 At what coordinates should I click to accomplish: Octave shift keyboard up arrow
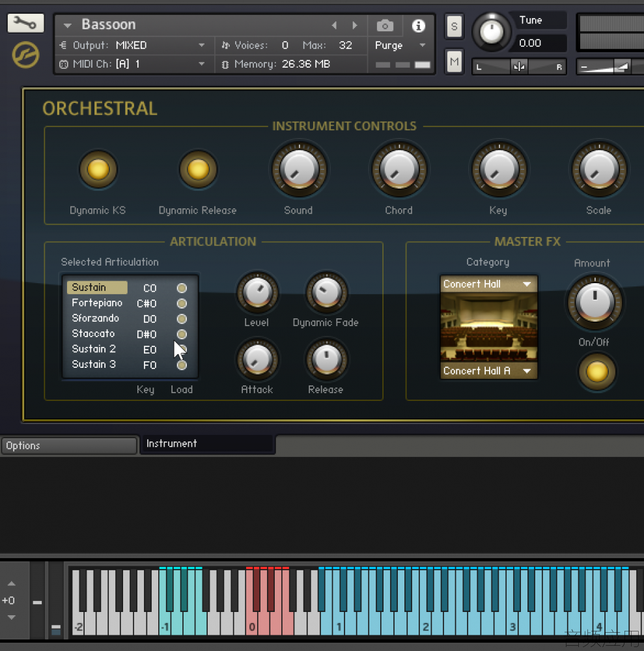point(12,584)
